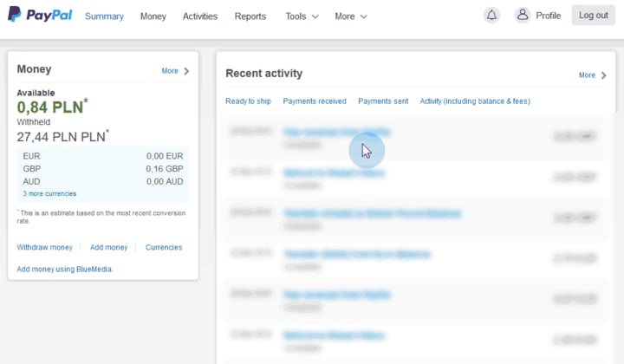Click Add money using BlueMedia link
Viewport: 624px width, 364px height.
[x=64, y=270]
